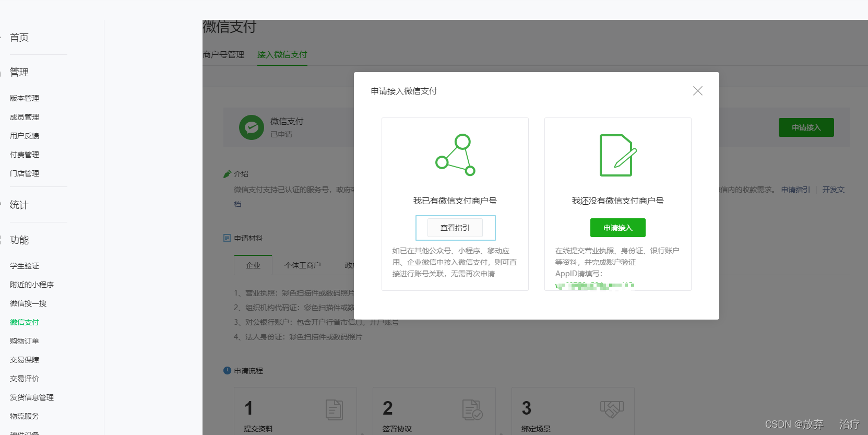Click the 微信支付 green logo icon
The image size is (868, 435).
252,127
